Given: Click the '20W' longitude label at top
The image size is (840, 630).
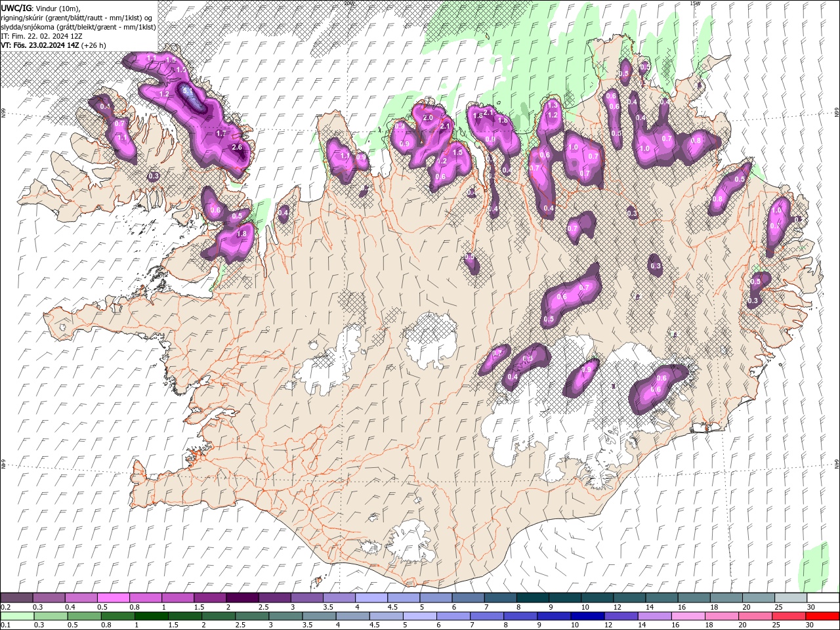Looking at the screenshot, I should coord(348,3).
